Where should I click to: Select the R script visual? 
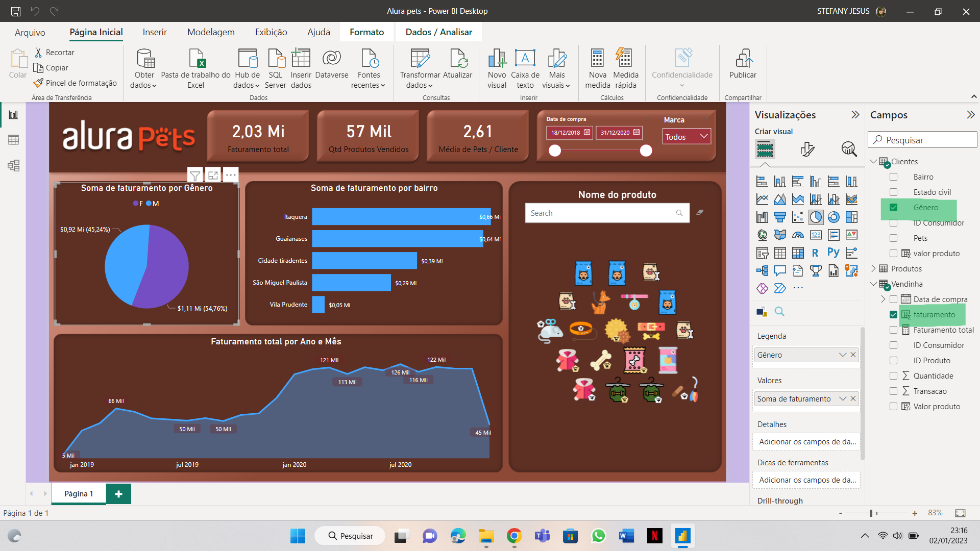click(816, 253)
